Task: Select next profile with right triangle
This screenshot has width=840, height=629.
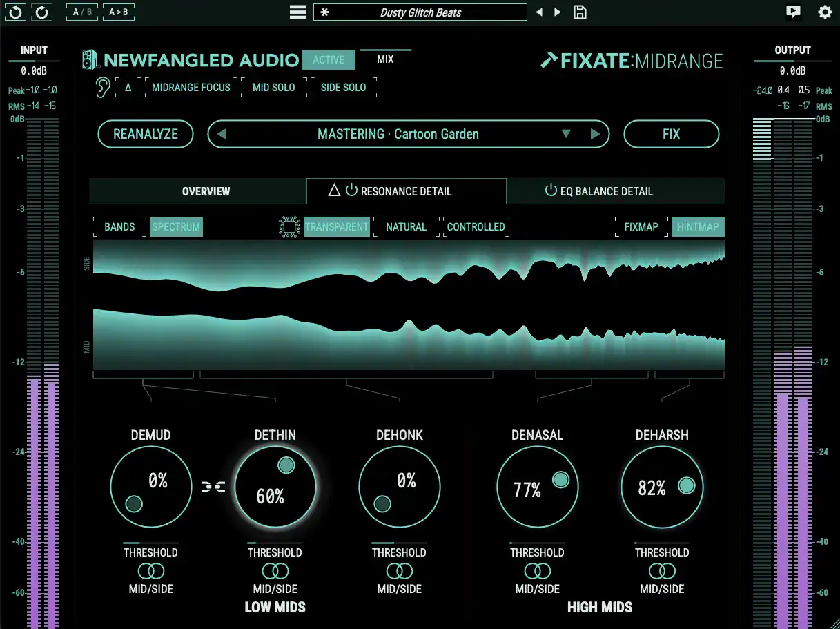Action: tap(595, 134)
